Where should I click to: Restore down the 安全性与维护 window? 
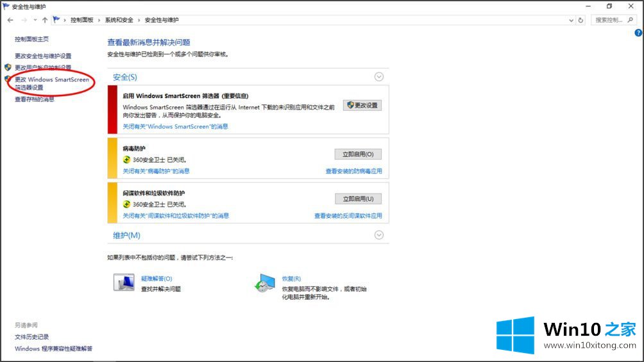coord(609,6)
